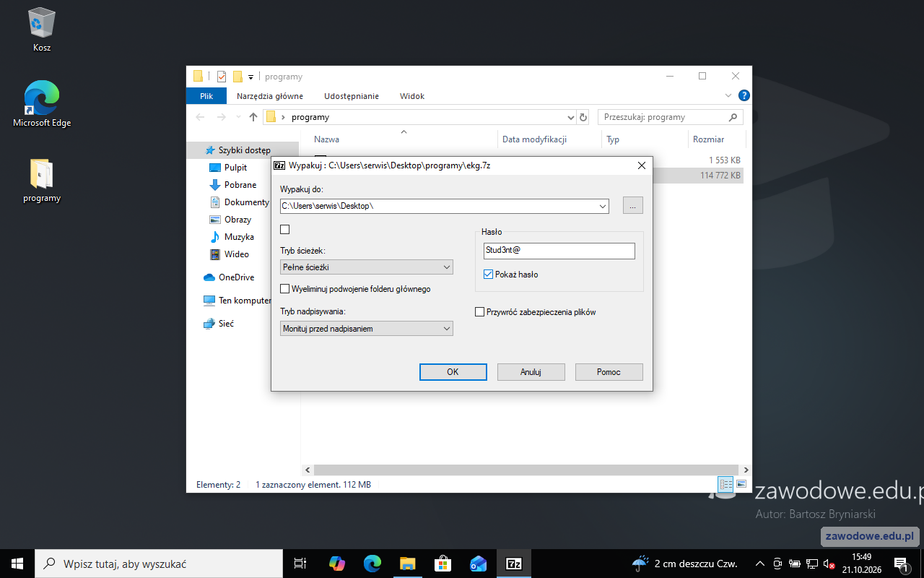This screenshot has height=578, width=924.
Task: Open the 7-Zip taskbar icon
Action: [514, 564]
